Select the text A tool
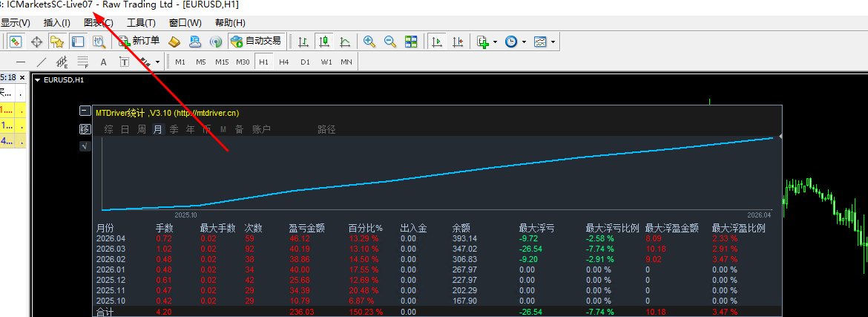 tap(104, 62)
